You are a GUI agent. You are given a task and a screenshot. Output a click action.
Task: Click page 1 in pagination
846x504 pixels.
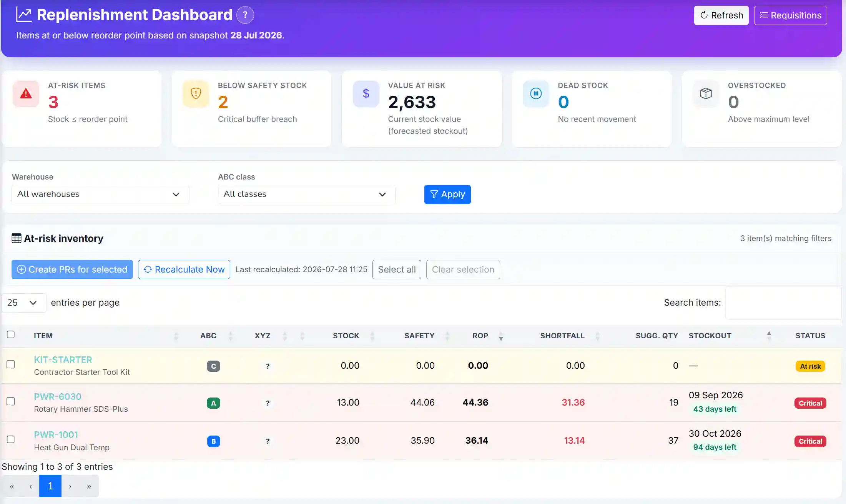click(x=50, y=486)
